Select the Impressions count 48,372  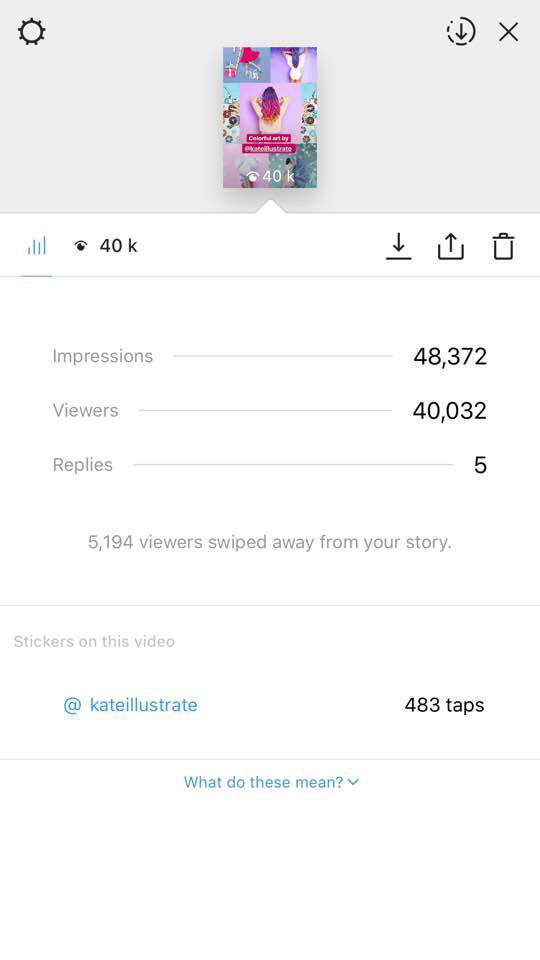point(450,356)
